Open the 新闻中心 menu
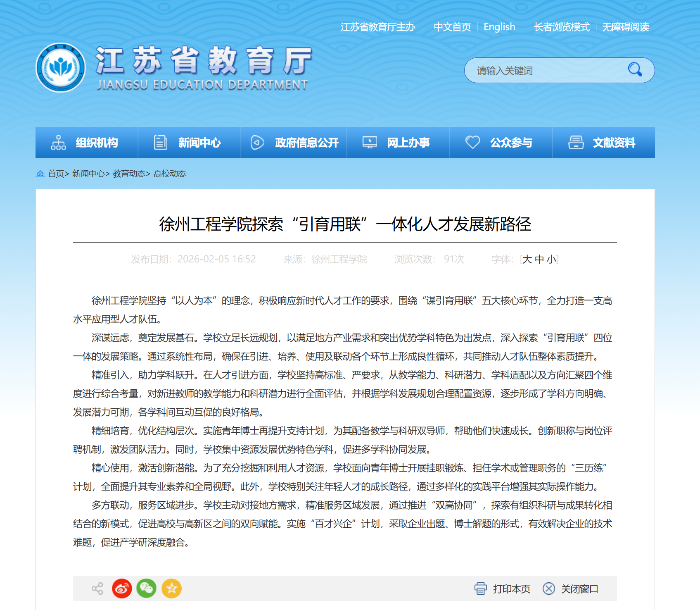The image size is (700, 610). 189,143
